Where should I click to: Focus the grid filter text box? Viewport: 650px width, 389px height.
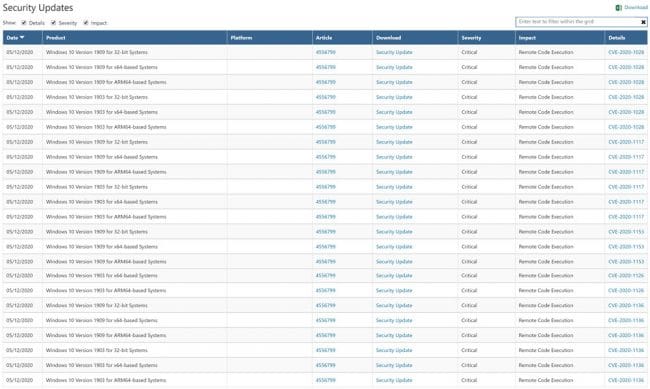pos(578,22)
